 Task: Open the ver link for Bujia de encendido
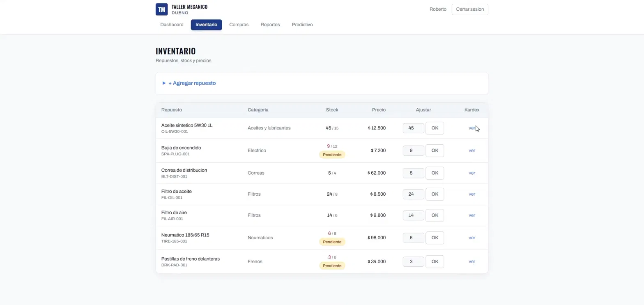pyautogui.click(x=472, y=150)
